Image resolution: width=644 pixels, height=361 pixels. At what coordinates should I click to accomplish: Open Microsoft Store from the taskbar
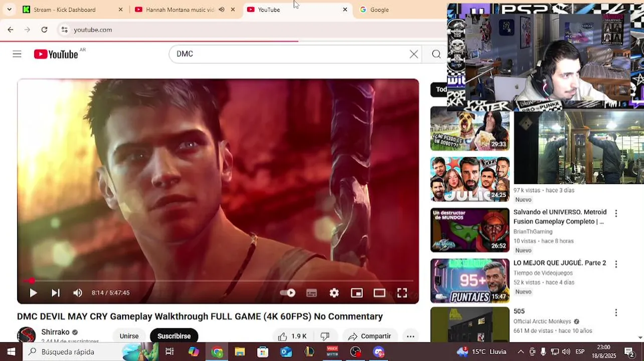[263, 352]
